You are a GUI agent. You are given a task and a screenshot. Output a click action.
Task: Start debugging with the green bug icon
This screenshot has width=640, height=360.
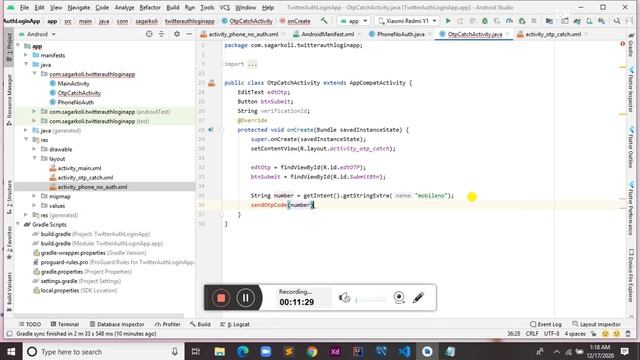(484, 21)
